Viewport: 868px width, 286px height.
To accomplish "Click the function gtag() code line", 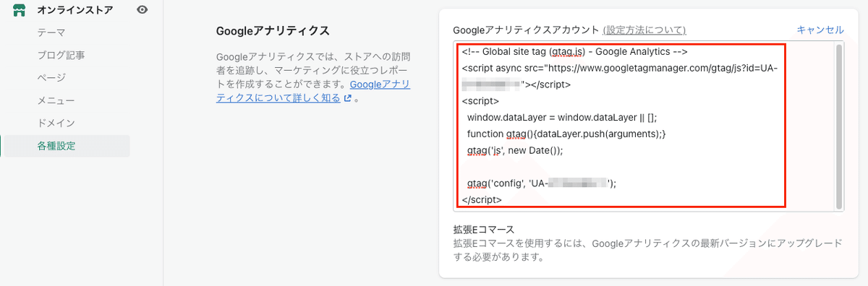I will [x=566, y=134].
